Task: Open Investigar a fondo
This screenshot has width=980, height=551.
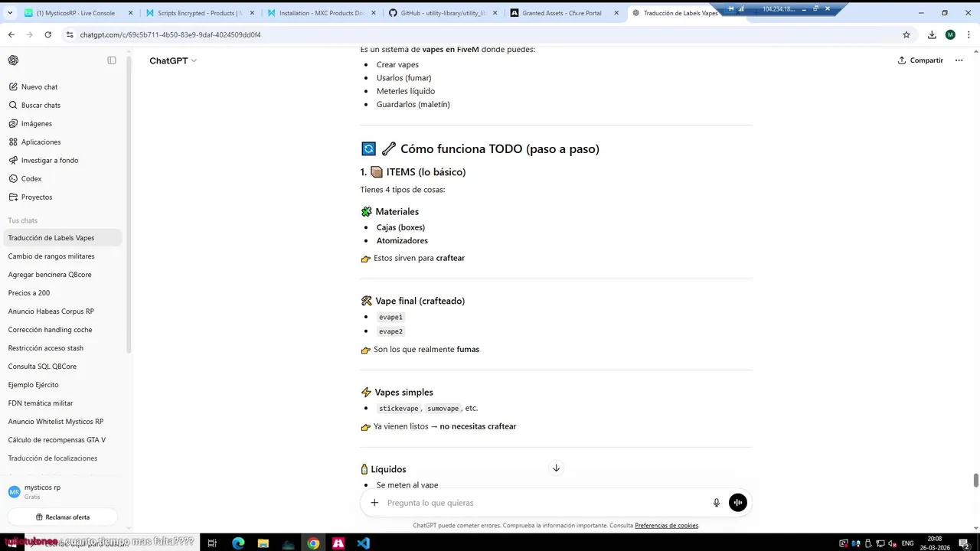Action: 63,160
